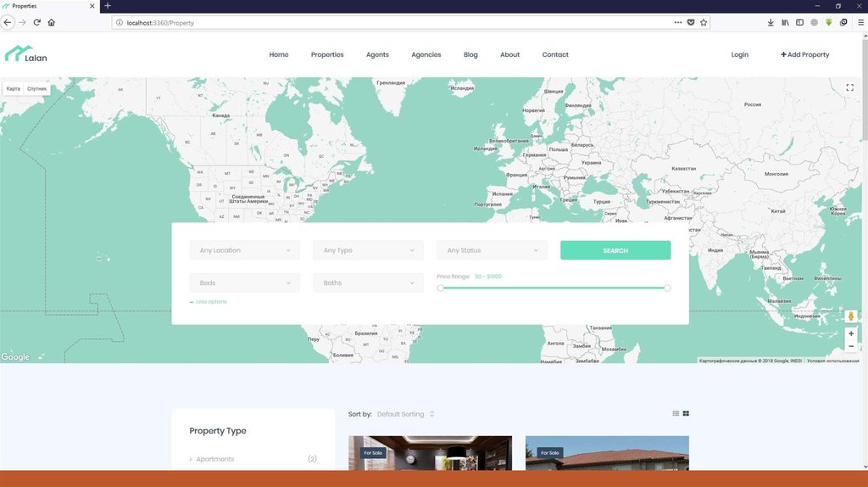Toggle fullscreen view of the map

coord(850,88)
